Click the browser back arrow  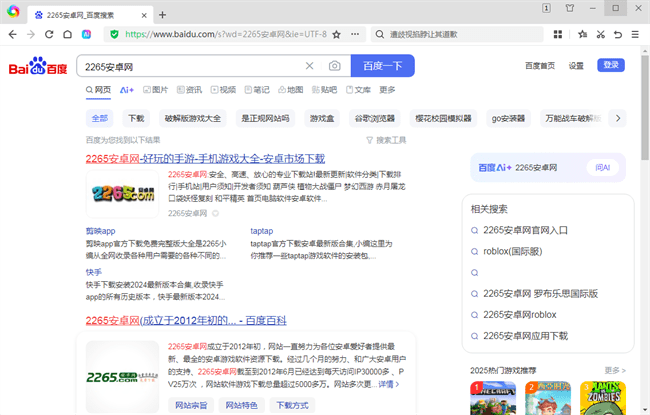[x=12, y=34]
